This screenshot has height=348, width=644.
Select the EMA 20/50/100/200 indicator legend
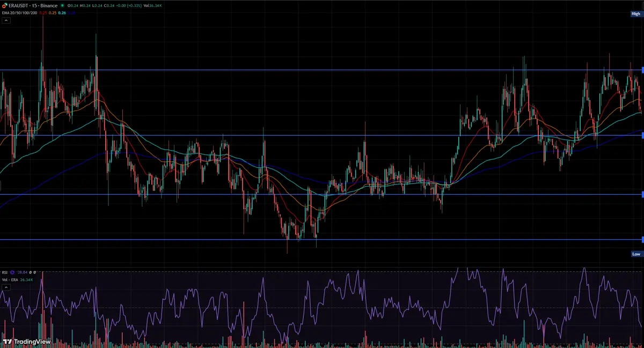tap(19, 13)
